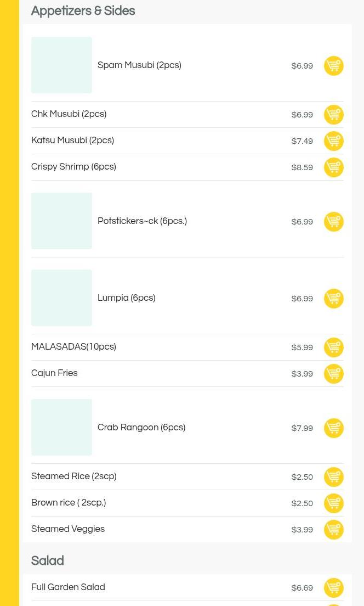This screenshot has height=606, width=364.
Task: Open the Crab Rangoon image thumbnail
Action: click(x=62, y=427)
